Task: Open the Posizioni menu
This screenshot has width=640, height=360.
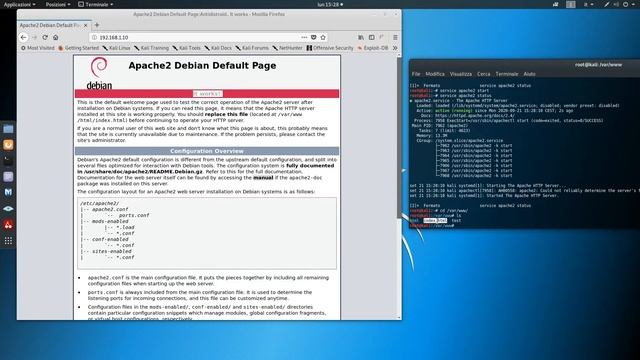Action: [58, 4]
